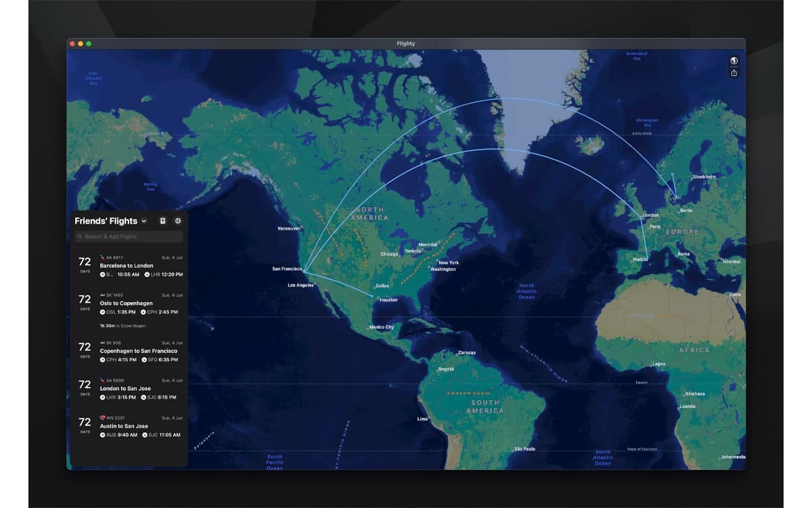Click the San Francisco airport marker on map
812x508 pixels.
click(304, 272)
